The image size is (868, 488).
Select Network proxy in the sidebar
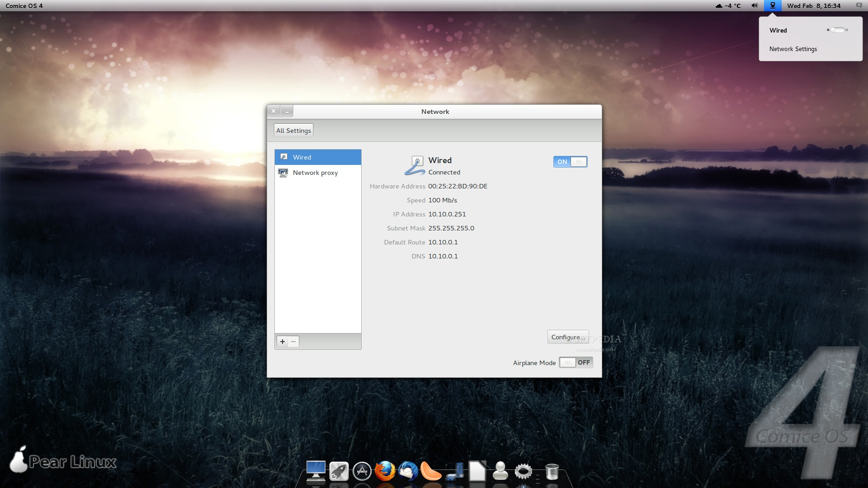[x=315, y=173]
